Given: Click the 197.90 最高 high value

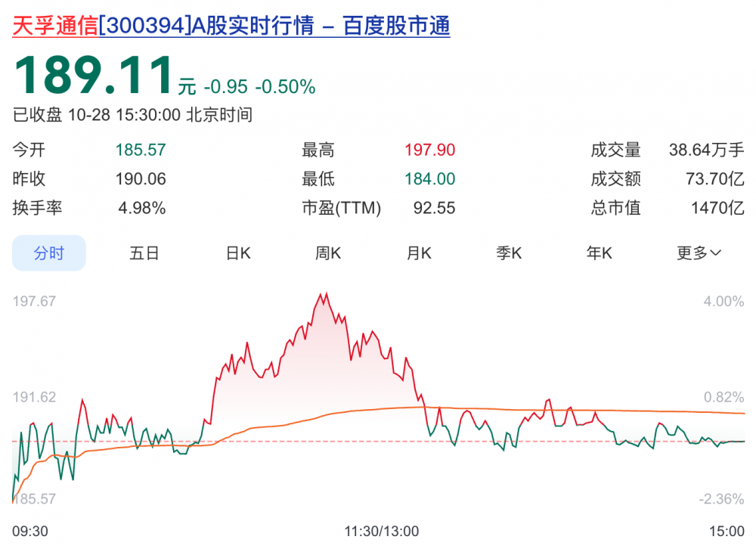Looking at the screenshot, I should coord(430,150).
